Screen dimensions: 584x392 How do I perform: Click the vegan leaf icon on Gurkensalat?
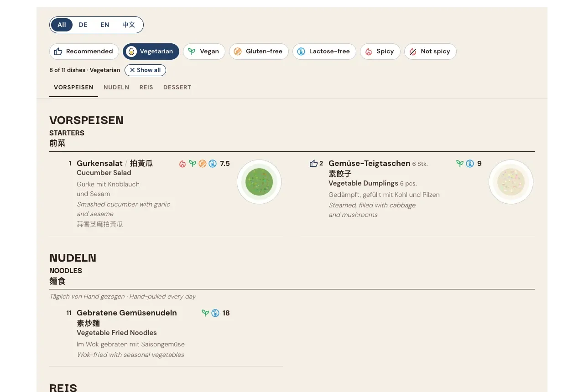(x=193, y=164)
